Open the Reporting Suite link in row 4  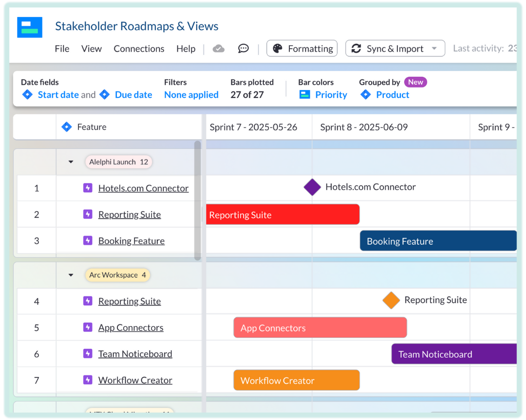click(130, 301)
